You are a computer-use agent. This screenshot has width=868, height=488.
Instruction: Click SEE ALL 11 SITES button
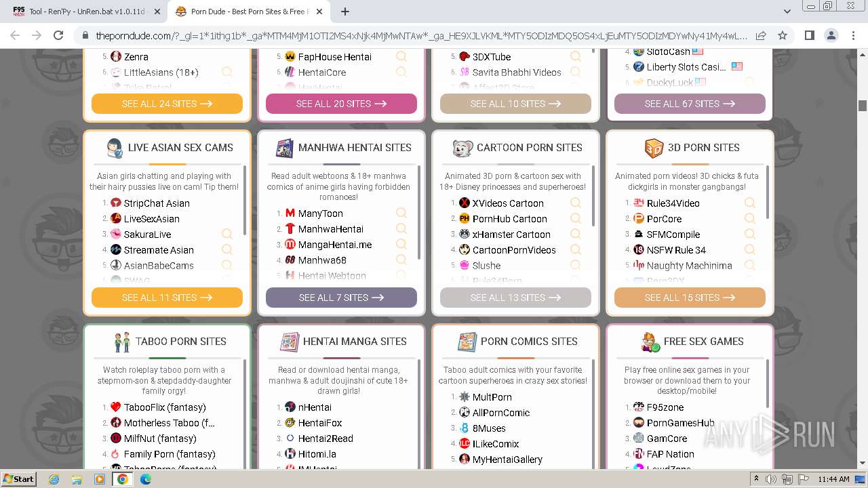pyautogui.click(x=167, y=298)
